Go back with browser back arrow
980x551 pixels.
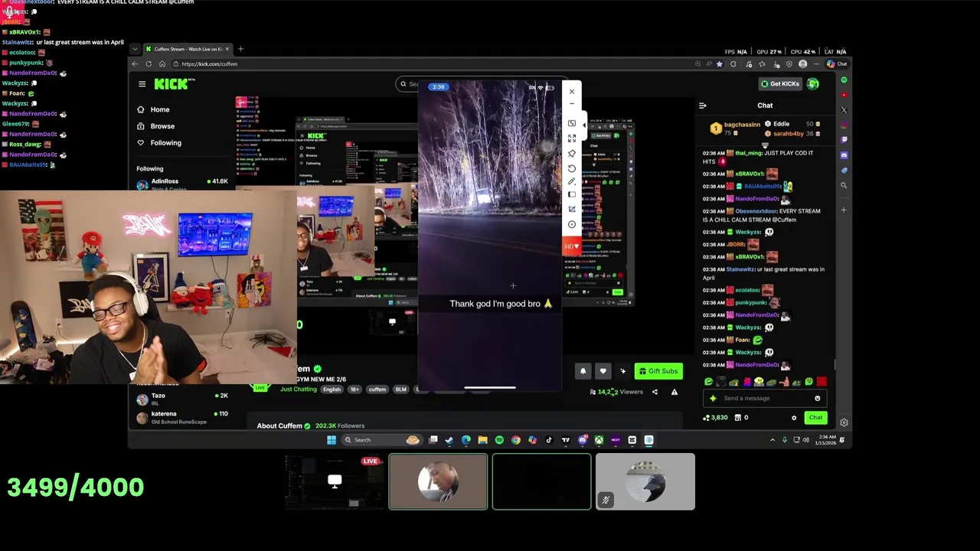(136, 64)
